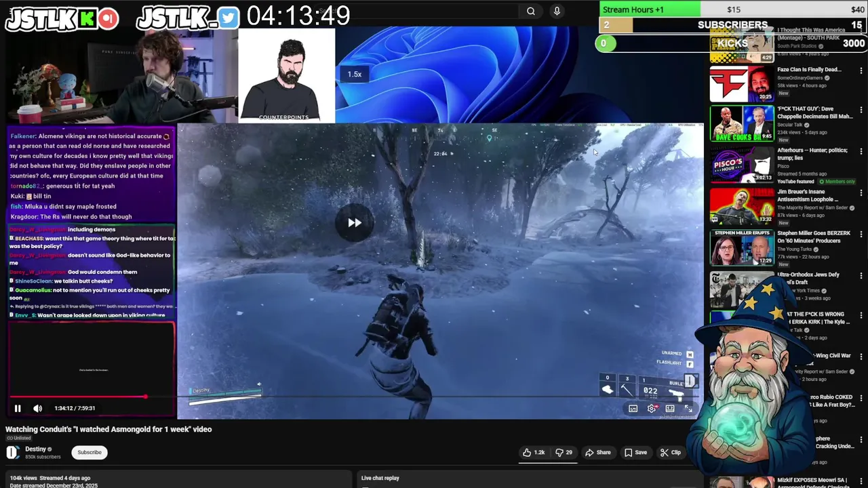
Task: Open the YouTube search magnifier icon
Action: point(531,11)
